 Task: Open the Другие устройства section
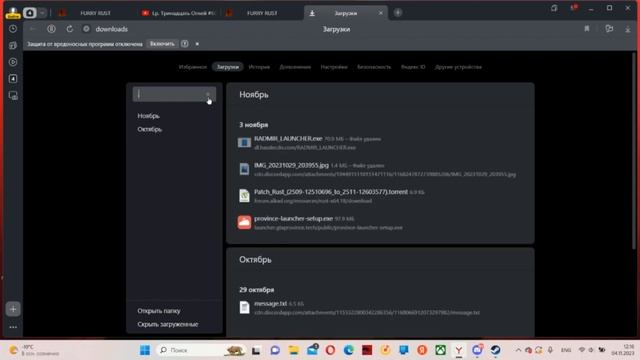click(x=458, y=67)
